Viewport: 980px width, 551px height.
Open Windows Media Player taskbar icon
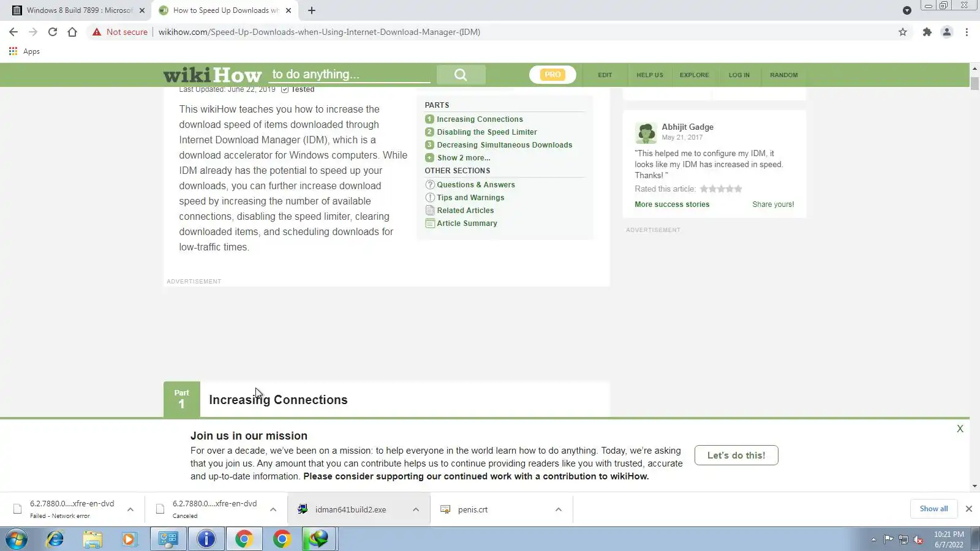129,539
